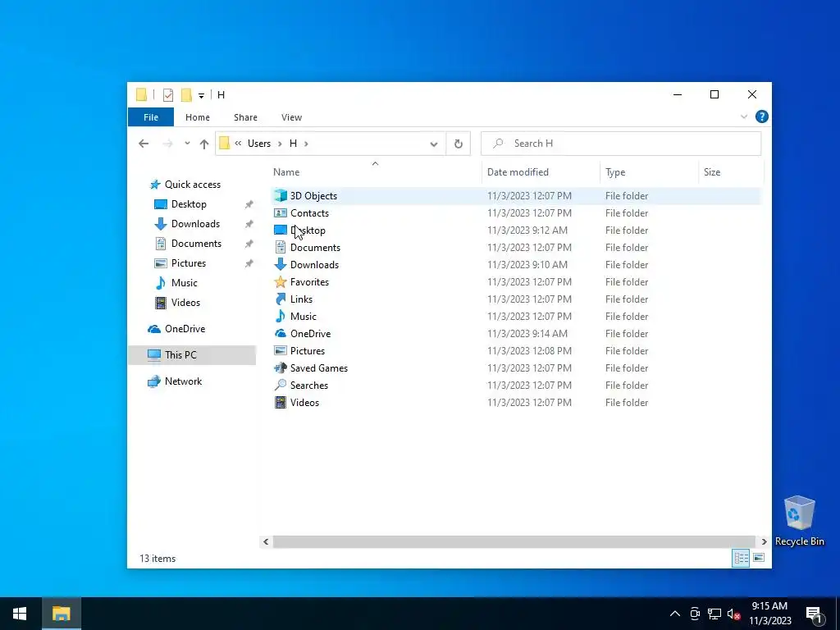
Task: Expand the Users breadcrumb chevron
Action: [280, 144]
